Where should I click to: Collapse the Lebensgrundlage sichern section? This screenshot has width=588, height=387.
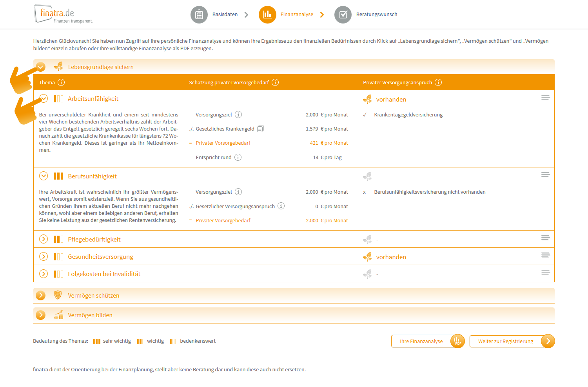(x=40, y=67)
